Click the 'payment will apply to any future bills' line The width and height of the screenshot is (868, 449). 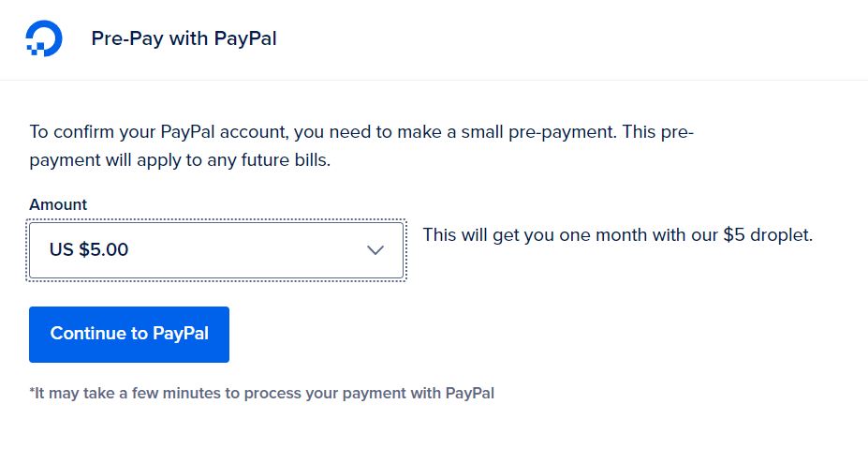(x=180, y=160)
